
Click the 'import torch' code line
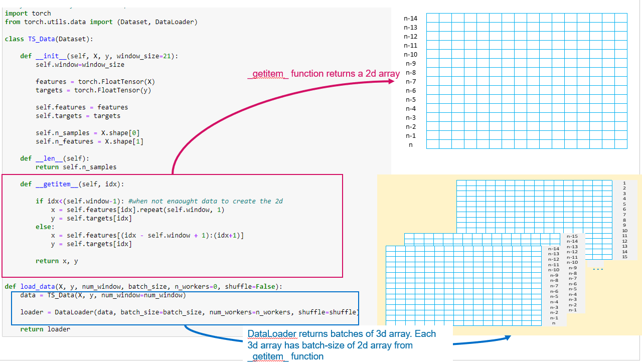coord(28,14)
